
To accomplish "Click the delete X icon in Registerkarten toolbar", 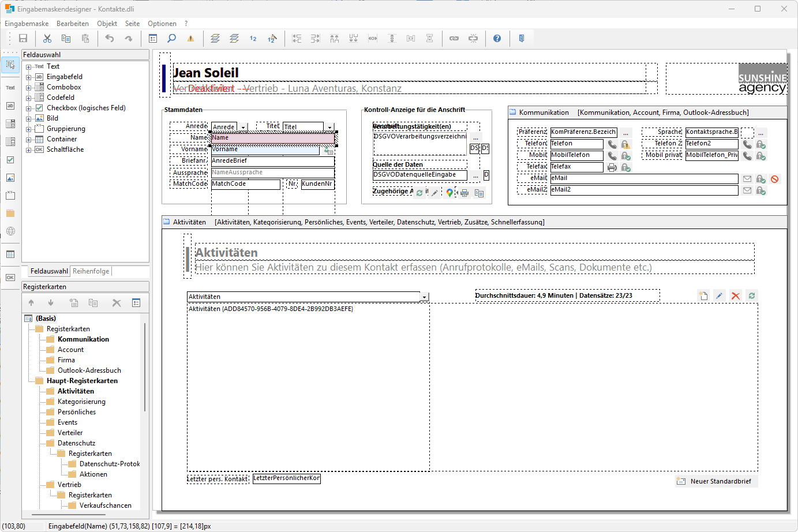I will pyautogui.click(x=117, y=303).
